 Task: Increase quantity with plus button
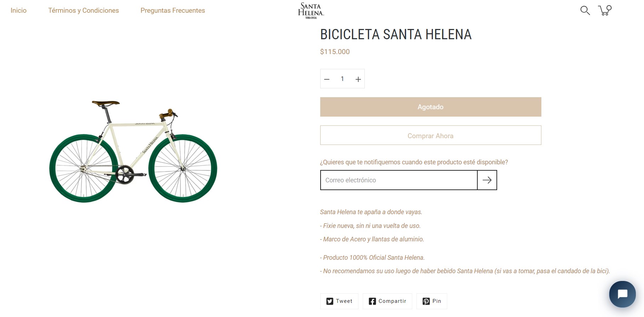(358, 79)
